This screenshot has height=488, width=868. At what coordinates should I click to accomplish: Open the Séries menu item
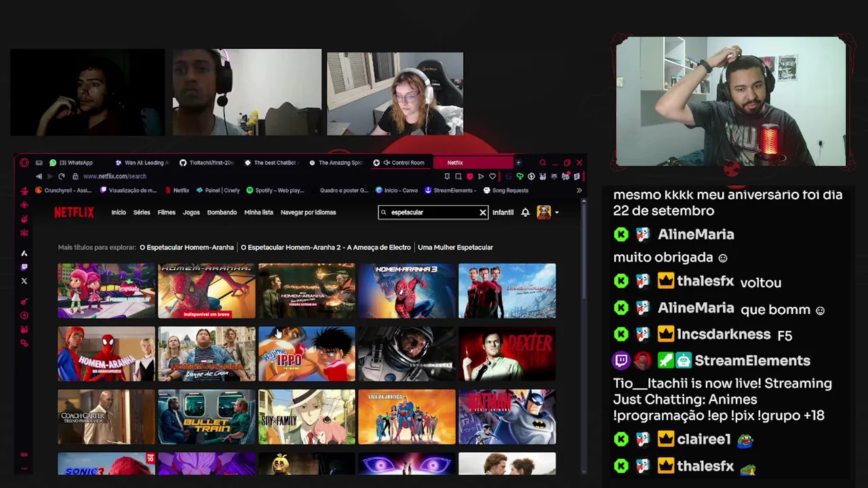click(x=142, y=212)
